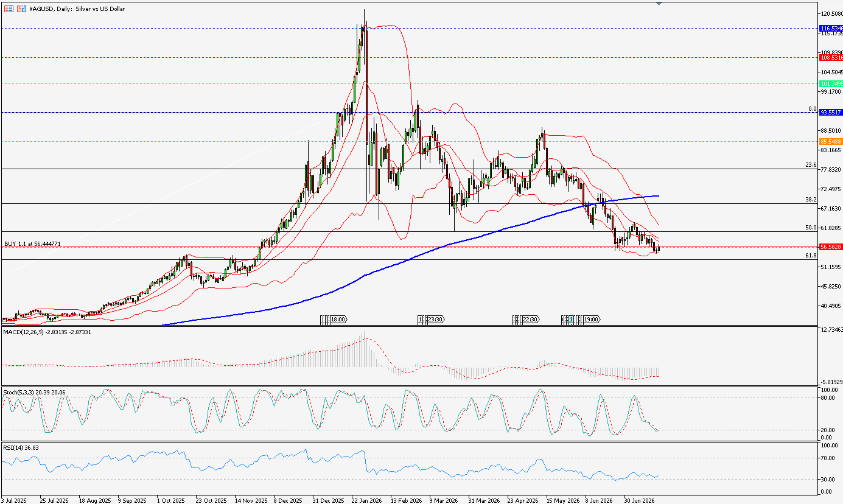
Task: Click the '1 Oct 2025' date label
Action: tap(170, 500)
